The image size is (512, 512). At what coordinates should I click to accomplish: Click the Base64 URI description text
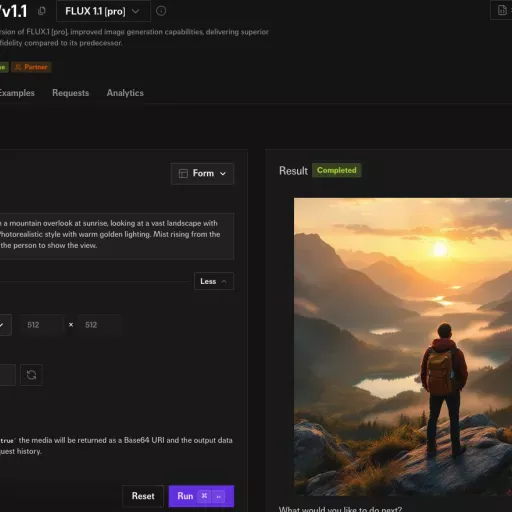116,446
